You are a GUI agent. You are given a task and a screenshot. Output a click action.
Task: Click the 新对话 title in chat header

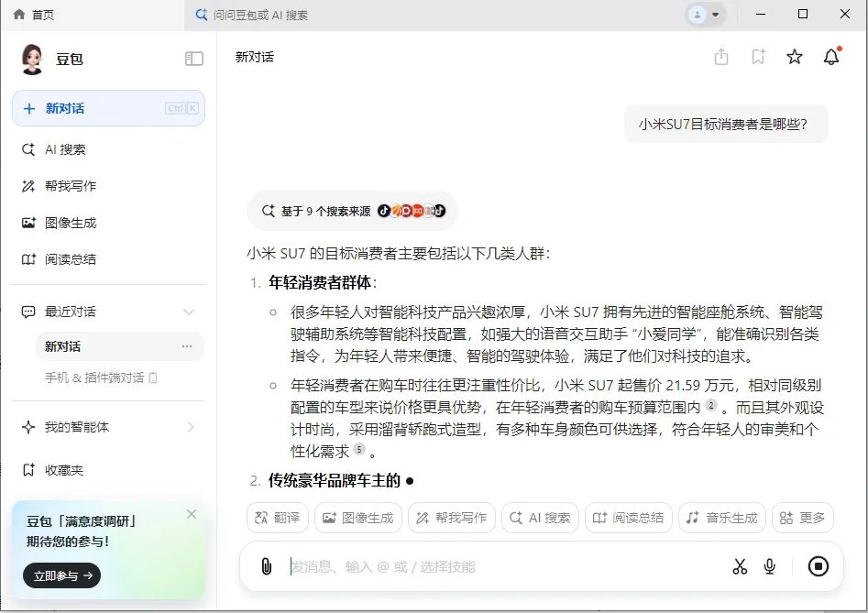255,57
